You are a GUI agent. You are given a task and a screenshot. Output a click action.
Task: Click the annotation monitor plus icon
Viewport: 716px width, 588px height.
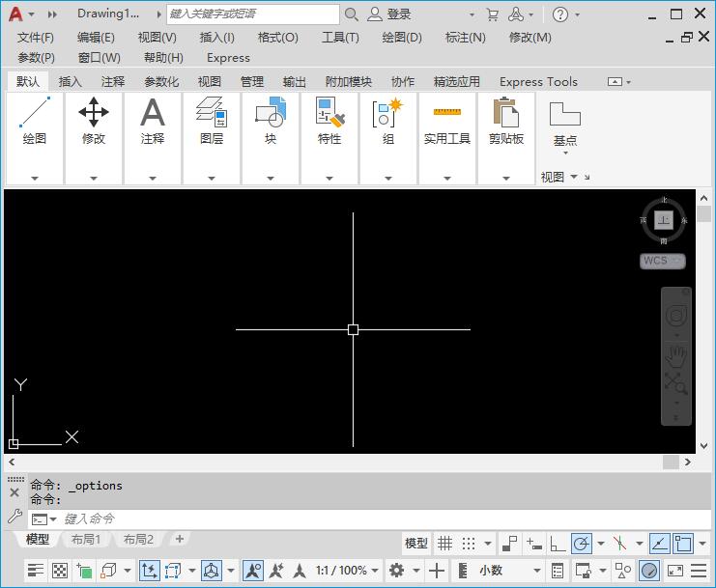coord(437,571)
